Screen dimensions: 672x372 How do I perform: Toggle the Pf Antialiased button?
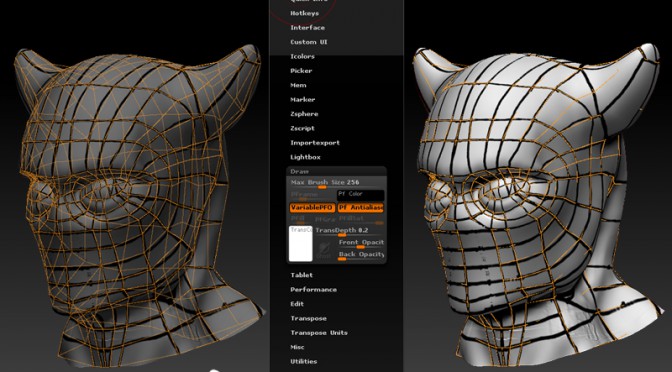(360, 208)
